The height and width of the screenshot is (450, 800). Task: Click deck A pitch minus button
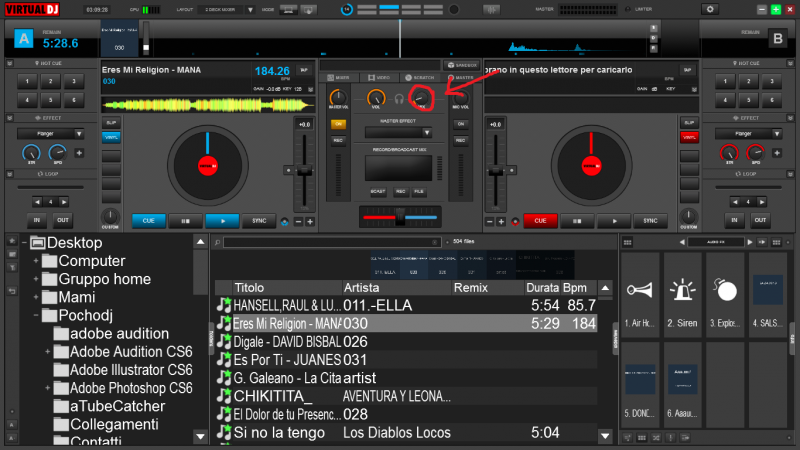pyautogui.click(x=298, y=221)
